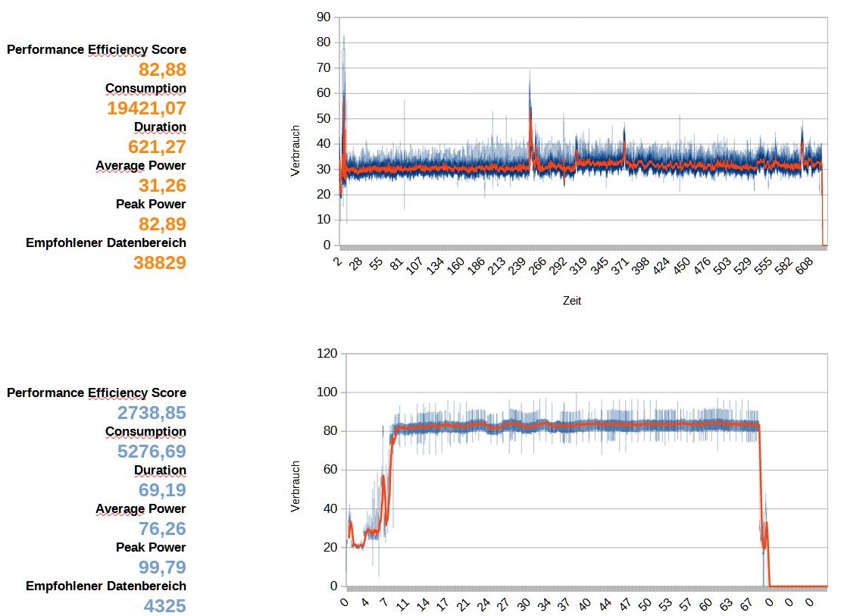Viewport: 844px width, 616px height.
Task: Click the 100 tick label on y-axis
Action: [327, 392]
